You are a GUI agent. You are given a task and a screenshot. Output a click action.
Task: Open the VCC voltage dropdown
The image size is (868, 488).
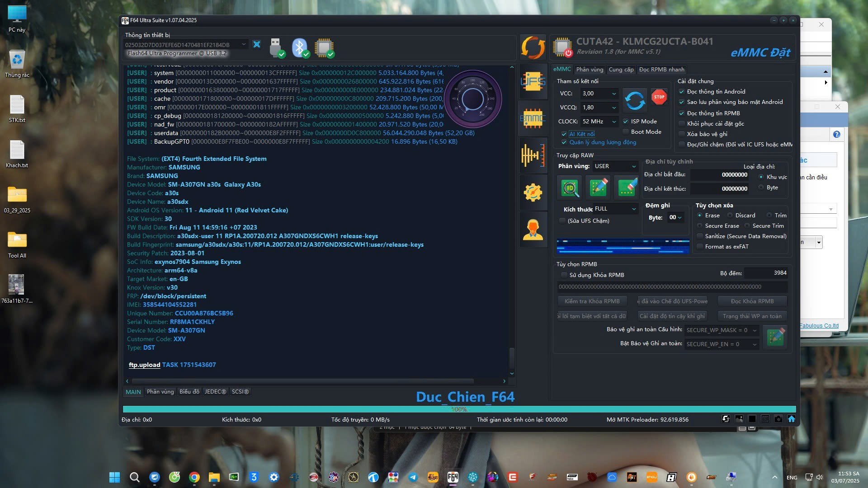click(599, 94)
